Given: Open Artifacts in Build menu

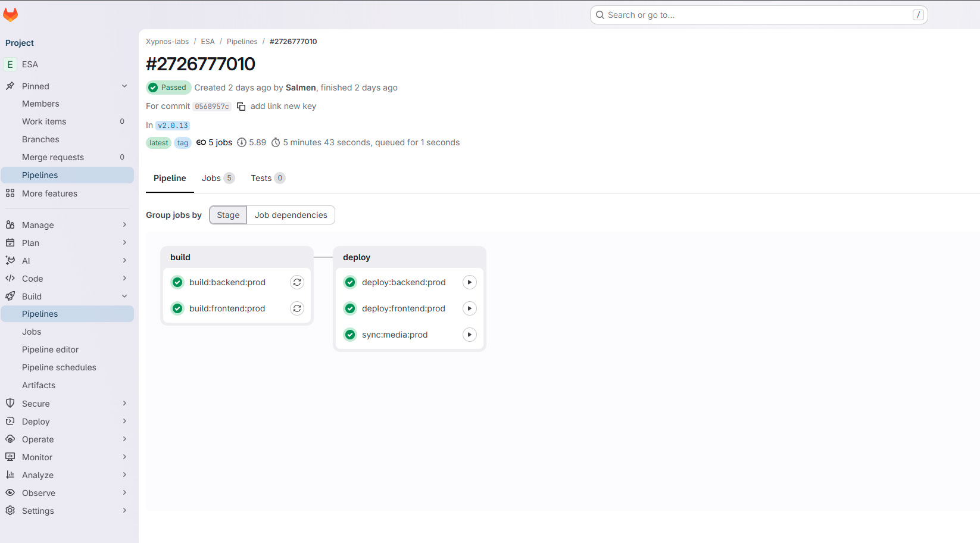Looking at the screenshot, I should (x=67, y=385).
